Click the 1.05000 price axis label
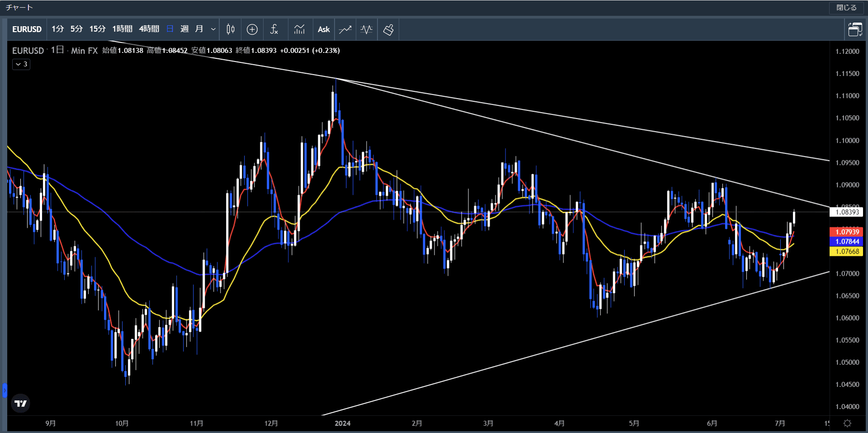Image resolution: width=868 pixels, height=433 pixels. 847,362
